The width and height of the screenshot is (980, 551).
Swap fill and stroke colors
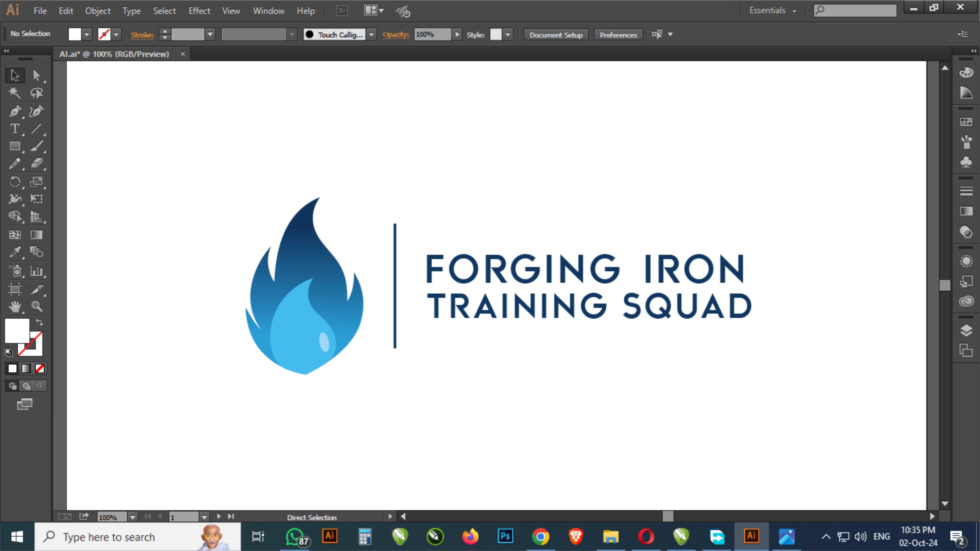tap(40, 322)
